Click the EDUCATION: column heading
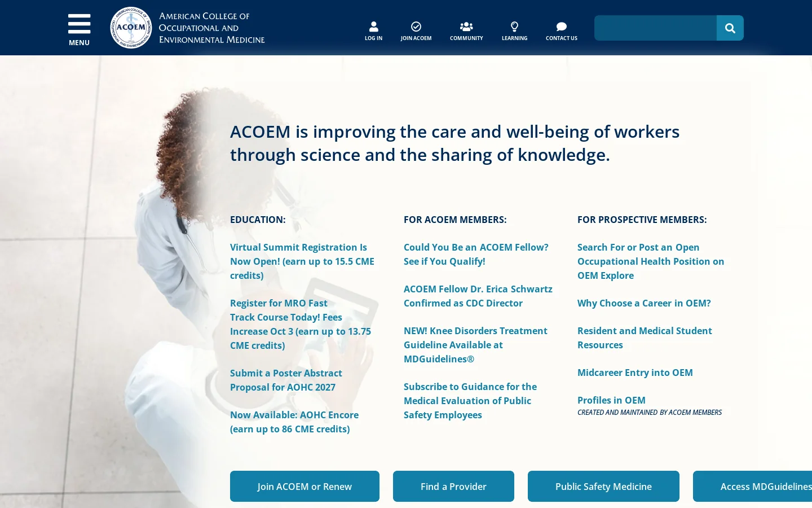 click(258, 220)
